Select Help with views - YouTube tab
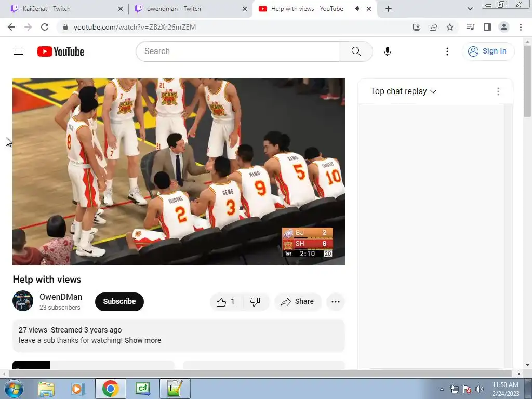 (x=307, y=9)
